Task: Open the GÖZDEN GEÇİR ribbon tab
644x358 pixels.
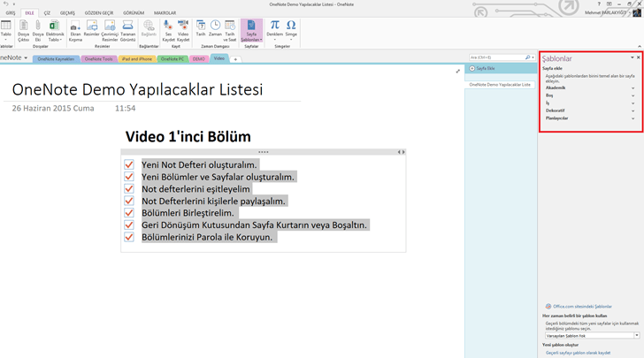Action: click(x=99, y=12)
